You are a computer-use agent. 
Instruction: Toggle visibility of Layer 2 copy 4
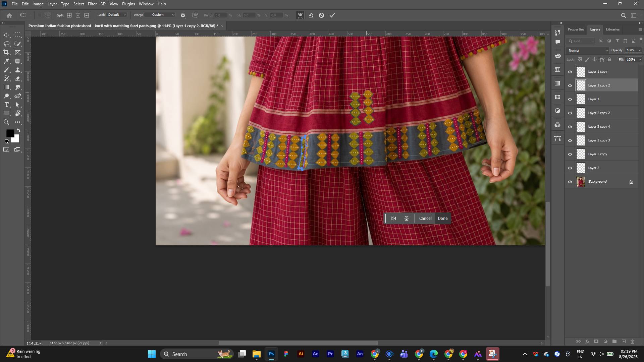(x=570, y=127)
